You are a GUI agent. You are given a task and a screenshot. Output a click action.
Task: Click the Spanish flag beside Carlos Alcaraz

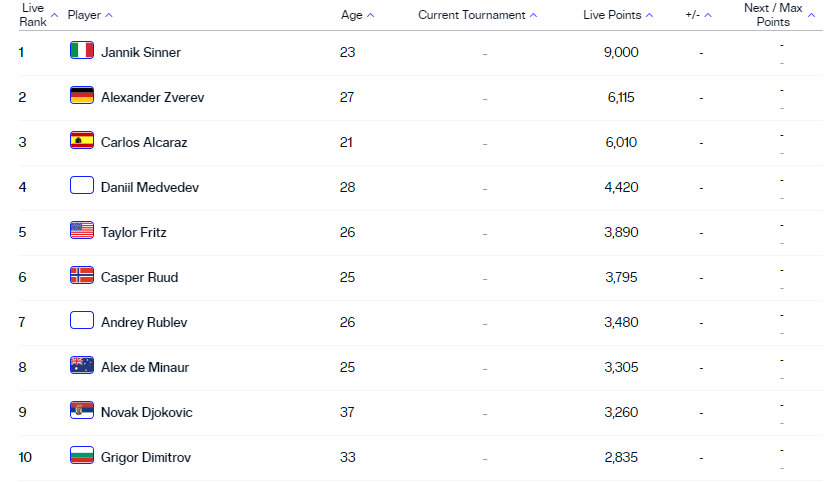[82, 141]
